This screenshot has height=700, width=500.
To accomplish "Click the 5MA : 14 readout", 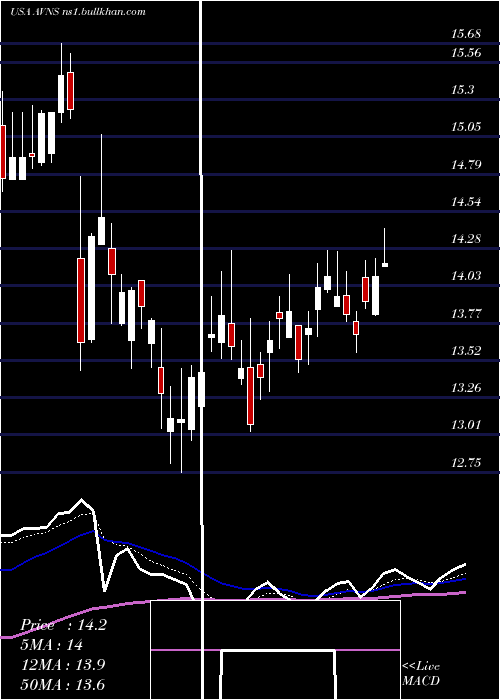I will click(52, 645).
